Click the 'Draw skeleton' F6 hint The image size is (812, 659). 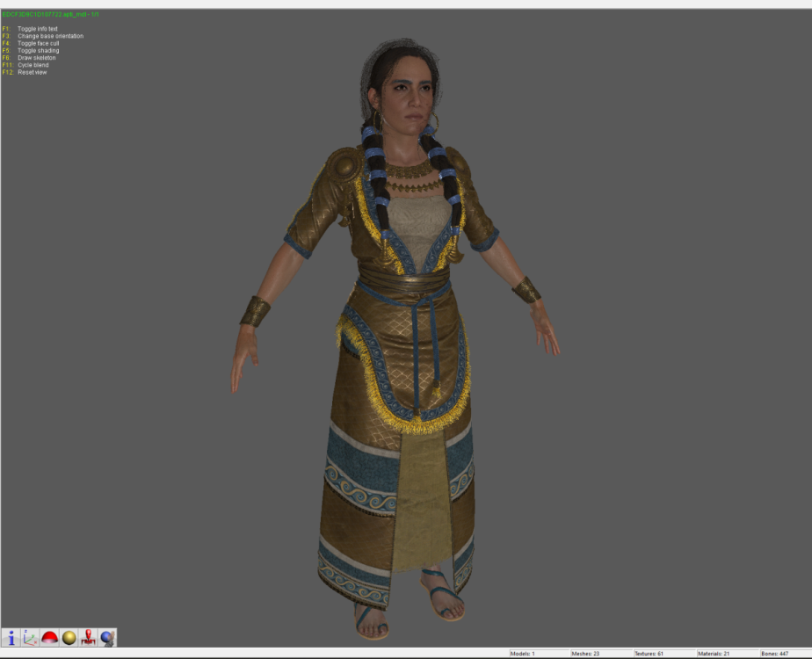(x=36, y=58)
